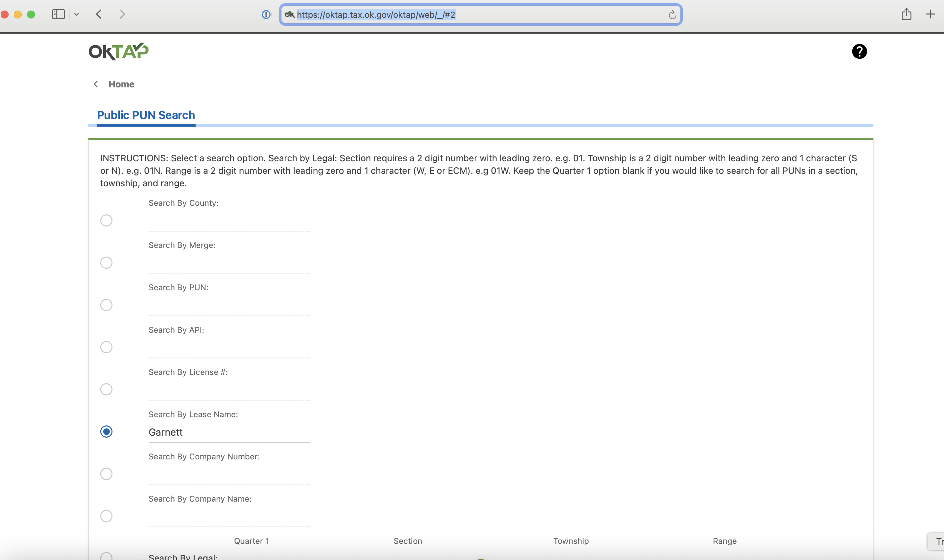The height and width of the screenshot is (560, 944).
Task: Click the Lease Name field containing Garnett
Action: click(x=229, y=432)
